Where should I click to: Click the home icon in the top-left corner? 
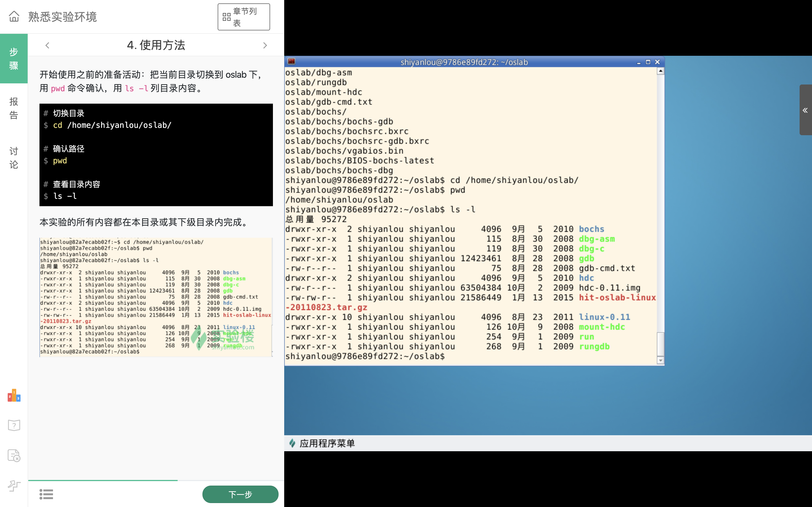click(14, 16)
